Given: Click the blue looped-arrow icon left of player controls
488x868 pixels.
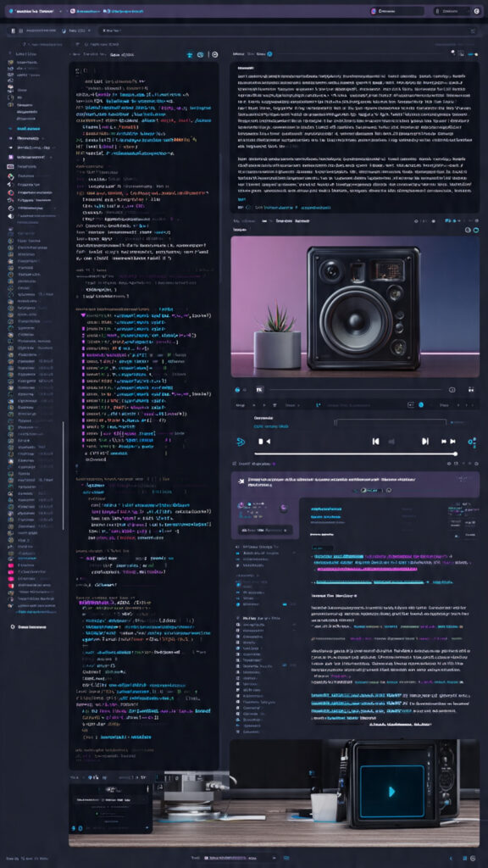Looking at the screenshot, I should click(241, 442).
